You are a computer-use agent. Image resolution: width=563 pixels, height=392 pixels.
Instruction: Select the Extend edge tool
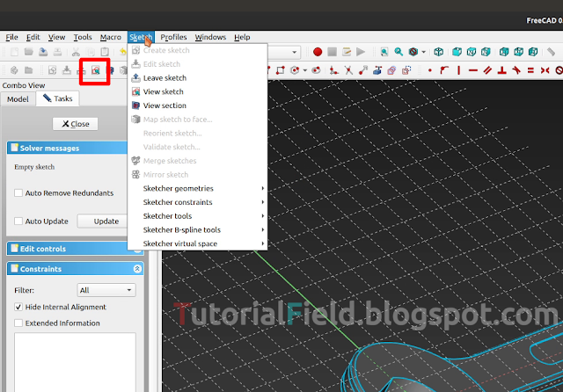click(363, 70)
